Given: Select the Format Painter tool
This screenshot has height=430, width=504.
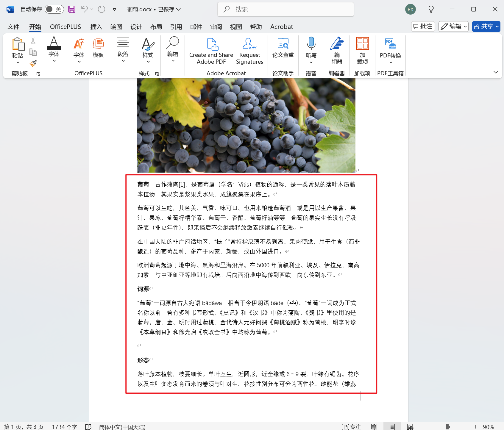Looking at the screenshot, I should [33, 63].
